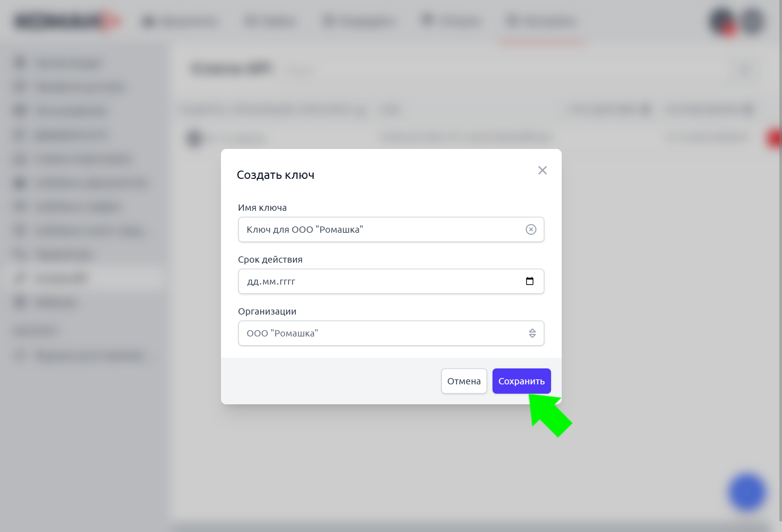Click the "Имя ключа" field label

pos(262,207)
